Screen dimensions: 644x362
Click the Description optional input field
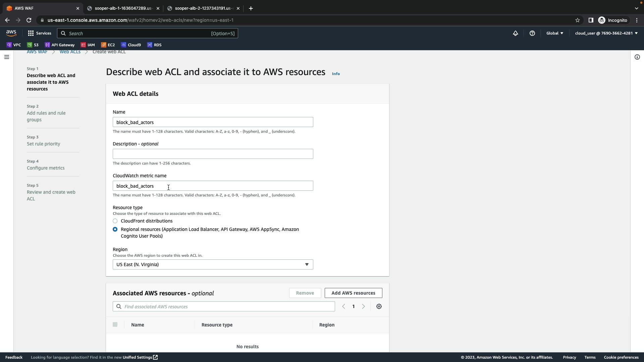pyautogui.click(x=213, y=154)
